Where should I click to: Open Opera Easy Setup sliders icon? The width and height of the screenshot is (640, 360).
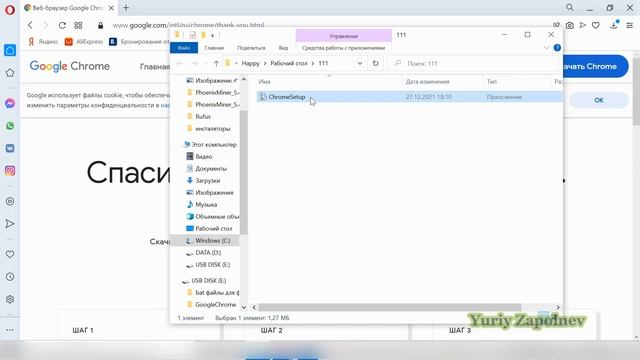pyautogui.click(x=629, y=25)
